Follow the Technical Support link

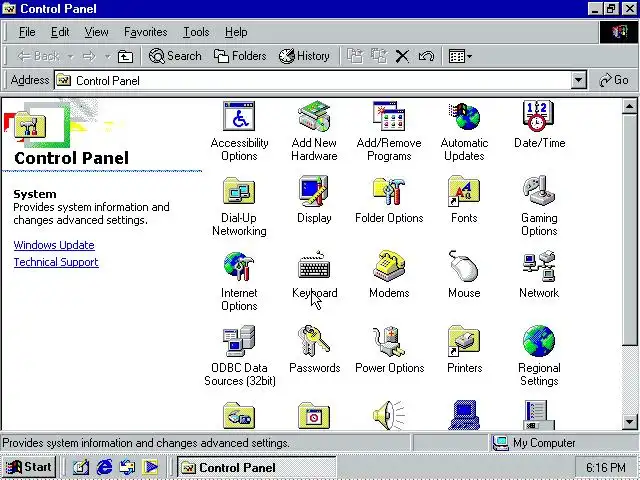(56, 262)
